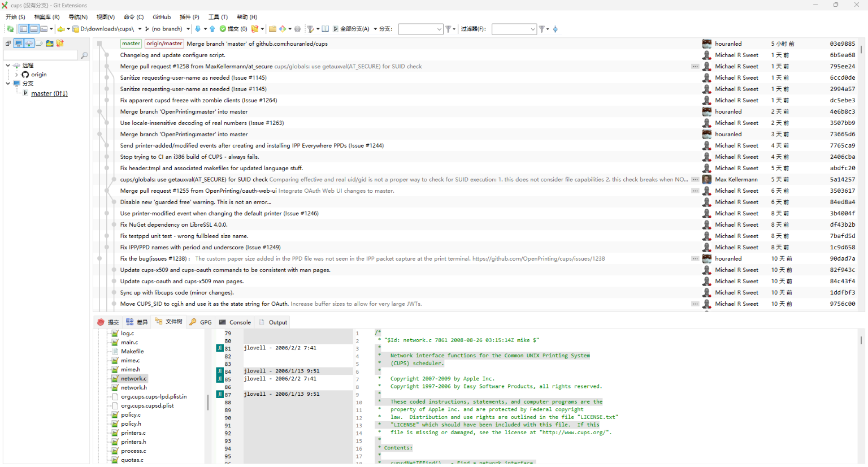Click the blue diamond icon at toolbar end
Image resolution: width=868 pixels, height=467 pixels.
click(x=555, y=29)
